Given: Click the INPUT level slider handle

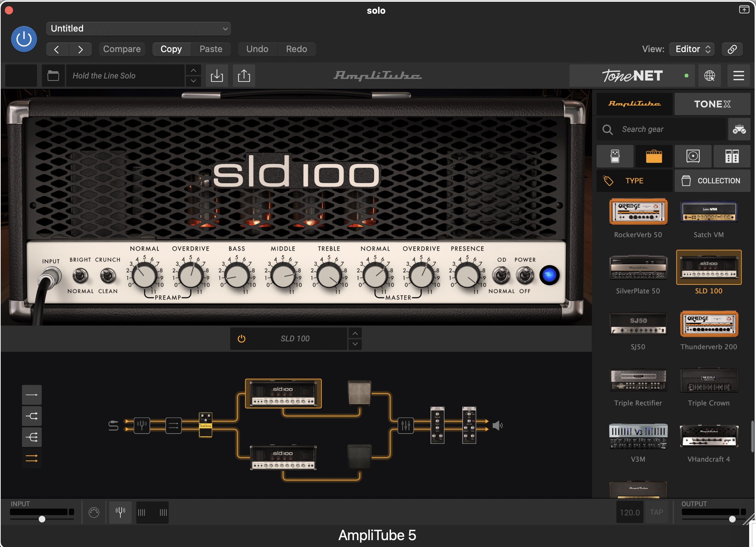Looking at the screenshot, I should (42, 519).
